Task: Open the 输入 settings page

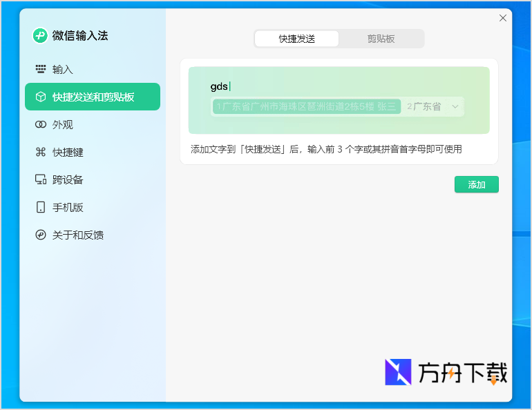Action: 93,69
